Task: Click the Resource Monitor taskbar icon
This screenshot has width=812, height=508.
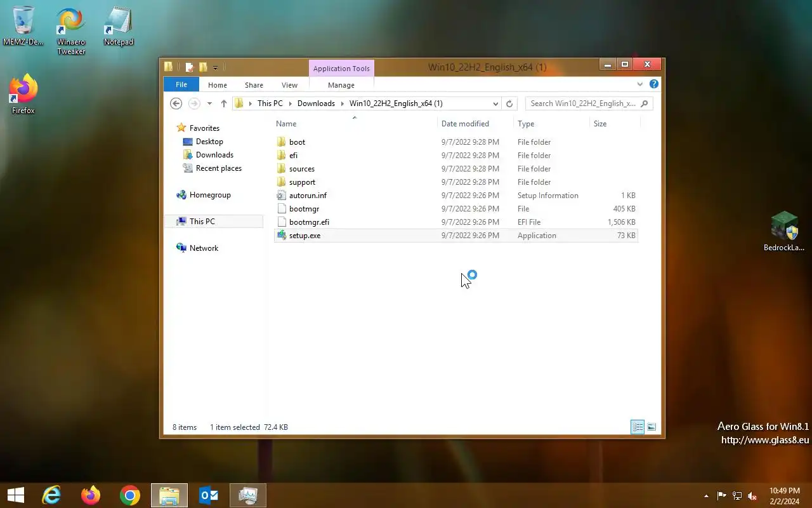Action: (x=248, y=495)
